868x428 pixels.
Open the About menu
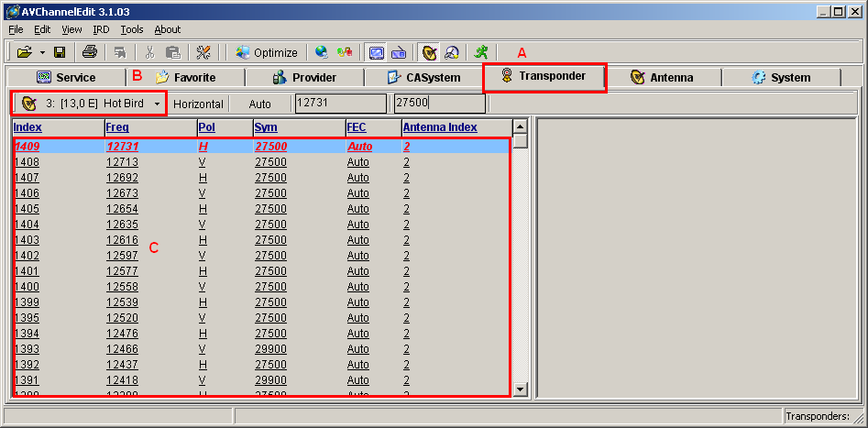(167, 29)
